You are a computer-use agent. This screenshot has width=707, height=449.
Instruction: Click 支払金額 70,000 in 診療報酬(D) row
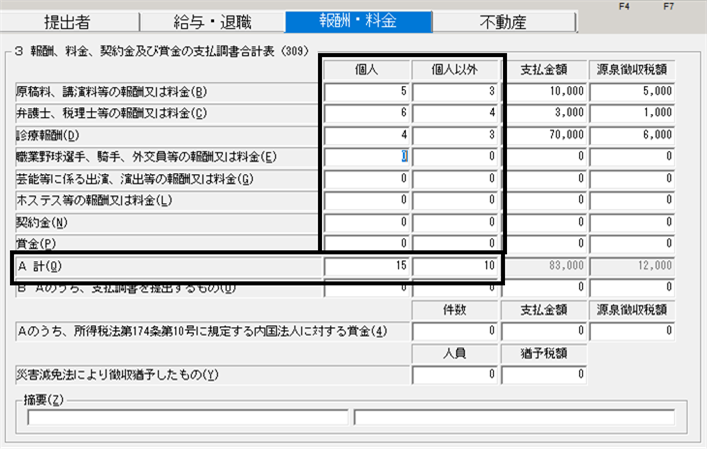click(544, 135)
